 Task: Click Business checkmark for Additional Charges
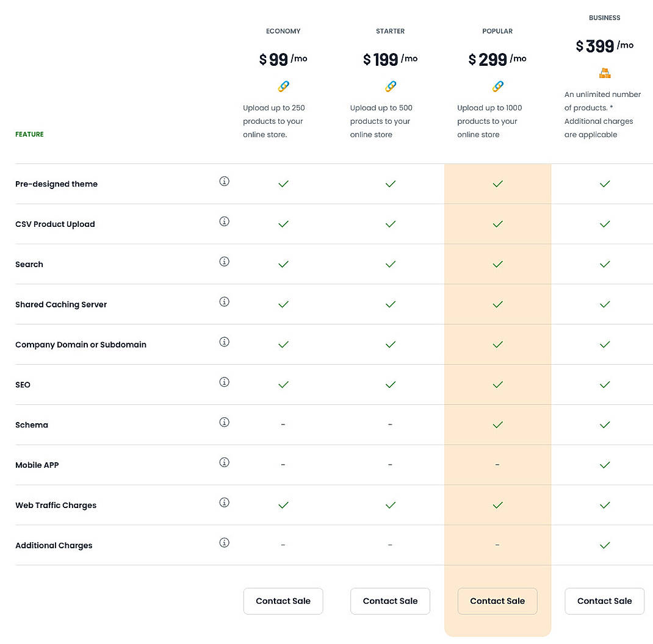pyautogui.click(x=604, y=545)
